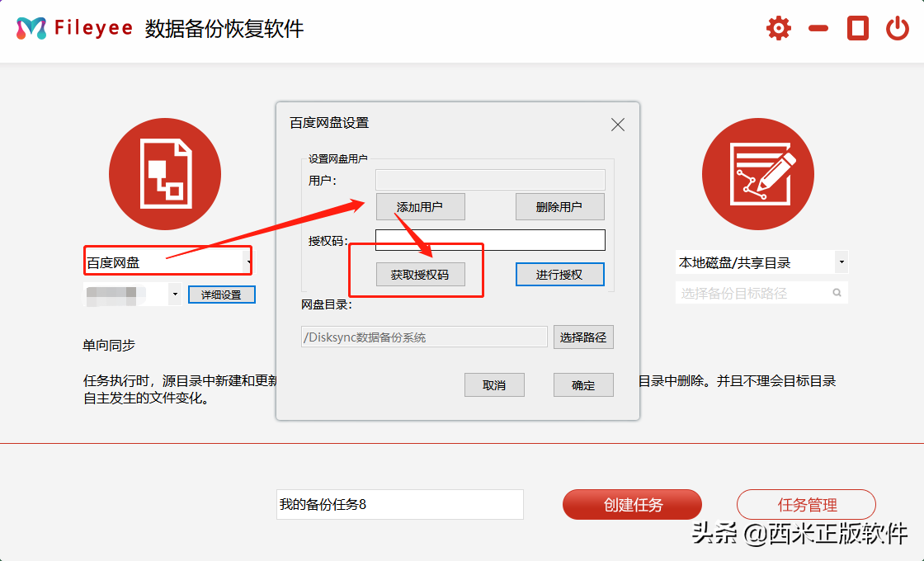Click the 选择路径 button
Image resolution: width=924 pixels, height=561 pixels.
583,337
